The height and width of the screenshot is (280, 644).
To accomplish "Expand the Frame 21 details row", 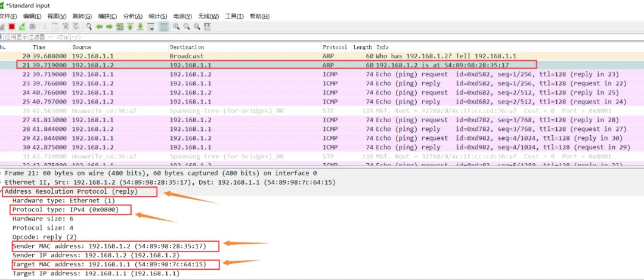I will (x=2, y=173).
